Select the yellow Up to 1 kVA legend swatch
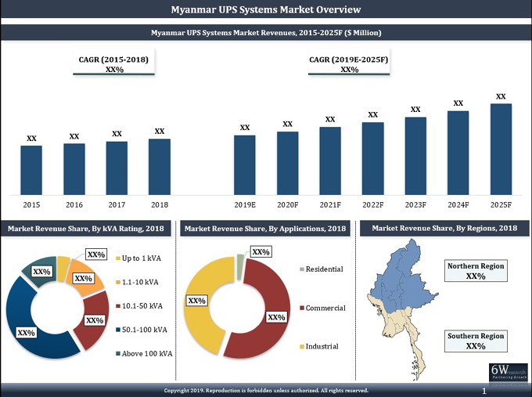This screenshot has height=397, width=532. pos(118,258)
